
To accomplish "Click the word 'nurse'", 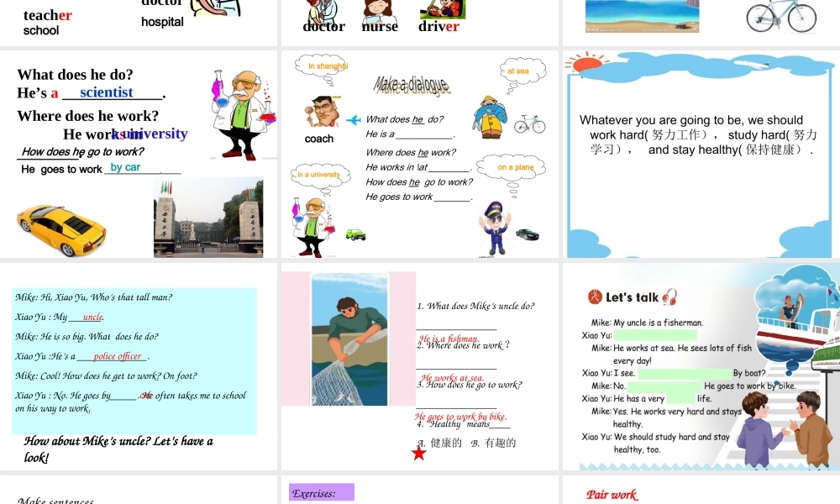I will 380,26.
